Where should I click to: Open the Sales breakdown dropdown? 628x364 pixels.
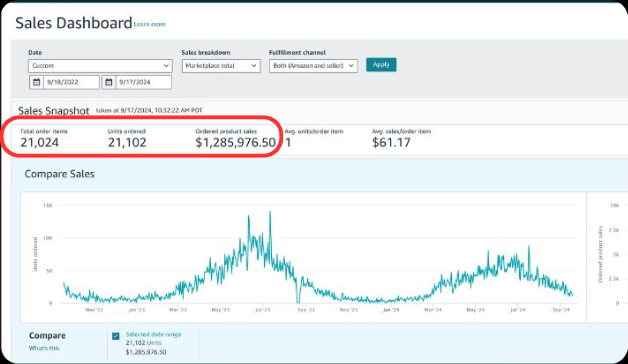pos(221,66)
